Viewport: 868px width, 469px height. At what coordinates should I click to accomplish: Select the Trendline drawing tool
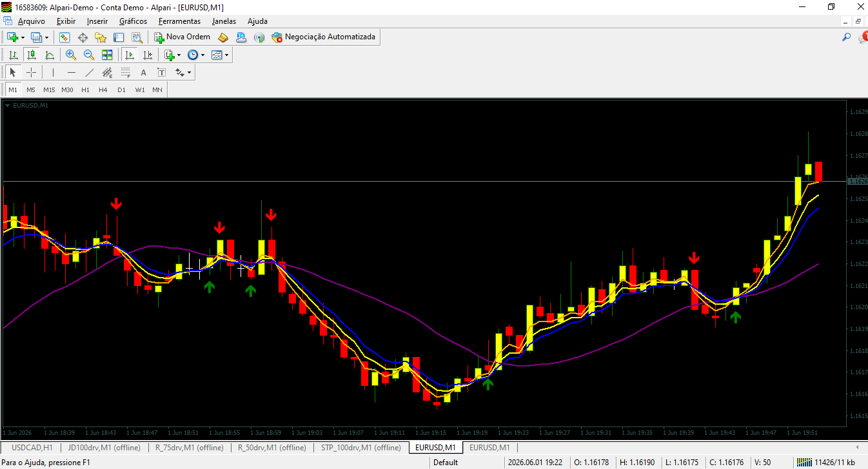pyautogui.click(x=90, y=72)
